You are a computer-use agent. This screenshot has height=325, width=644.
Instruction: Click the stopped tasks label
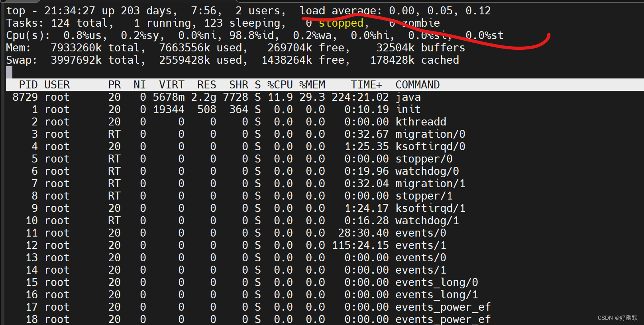(341, 23)
